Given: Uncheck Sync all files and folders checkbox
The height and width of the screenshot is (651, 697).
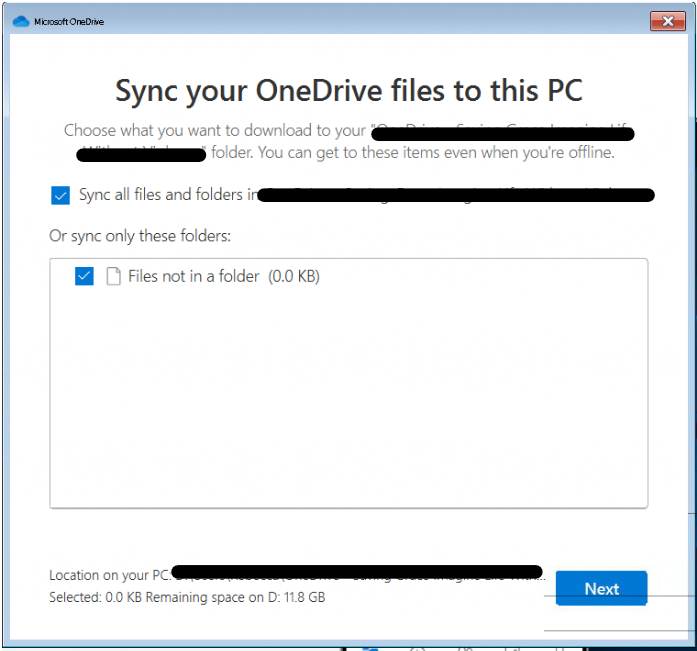Looking at the screenshot, I should coord(60,195).
